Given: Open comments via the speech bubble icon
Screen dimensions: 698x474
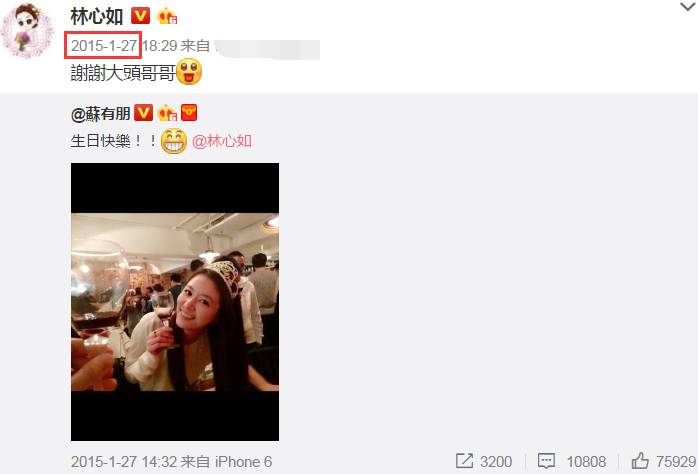Looking at the screenshot, I should (546, 461).
